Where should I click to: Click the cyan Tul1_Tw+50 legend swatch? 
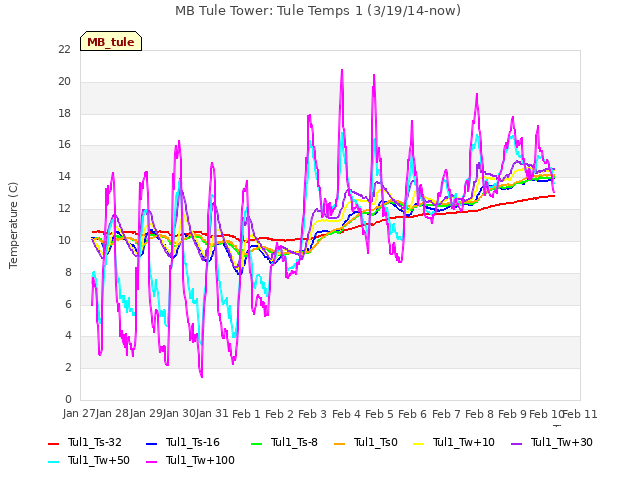[53, 462]
